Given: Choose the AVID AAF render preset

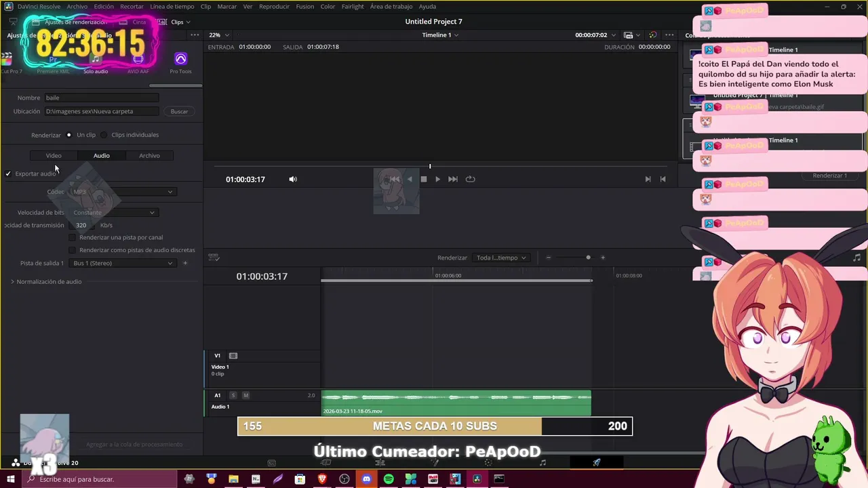Looking at the screenshot, I should (138, 64).
